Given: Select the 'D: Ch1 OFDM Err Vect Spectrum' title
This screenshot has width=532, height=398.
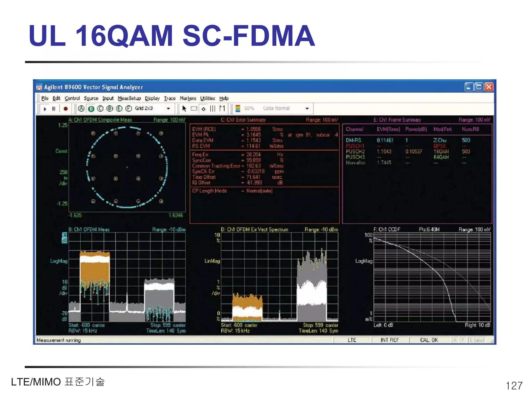Looking at the screenshot, I should [254, 230].
